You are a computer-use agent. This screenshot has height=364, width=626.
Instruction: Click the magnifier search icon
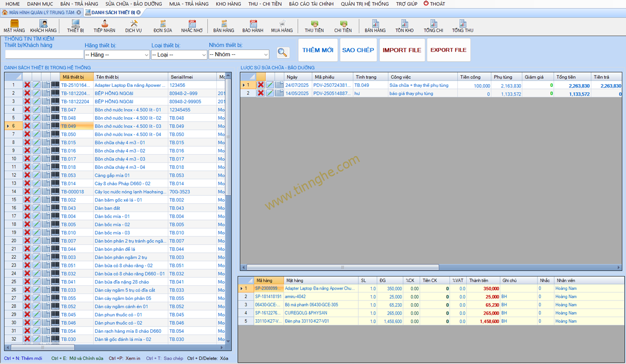pos(283,53)
